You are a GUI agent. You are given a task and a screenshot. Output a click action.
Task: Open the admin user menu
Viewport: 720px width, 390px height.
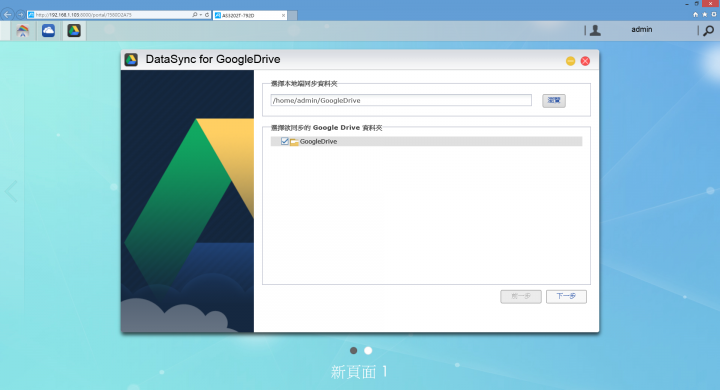pyautogui.click(x=641, y=29)
